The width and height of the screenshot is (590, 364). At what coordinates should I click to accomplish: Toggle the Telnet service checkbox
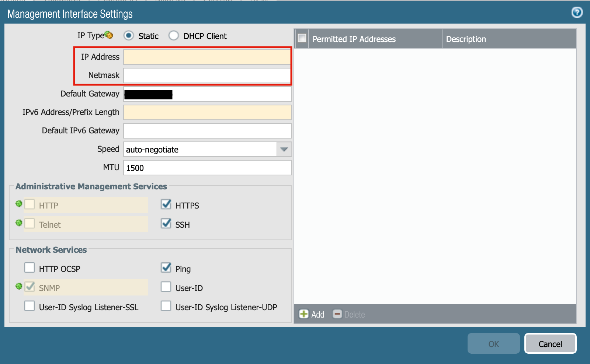pyautogui.click(x=29, y=223)
